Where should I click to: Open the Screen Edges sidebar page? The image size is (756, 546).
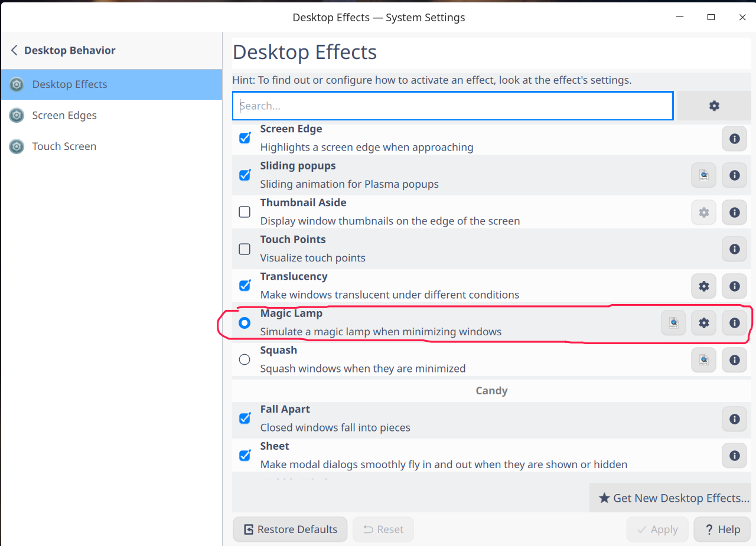[x=111, y=115]
